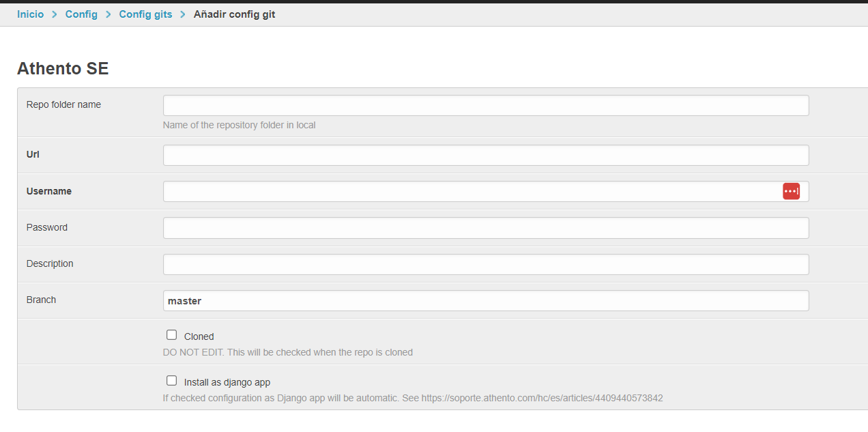This screenshot has width=868, height=432.
Task: Click the 'Repo folder name' label text
Action: [x=63, y=105]
